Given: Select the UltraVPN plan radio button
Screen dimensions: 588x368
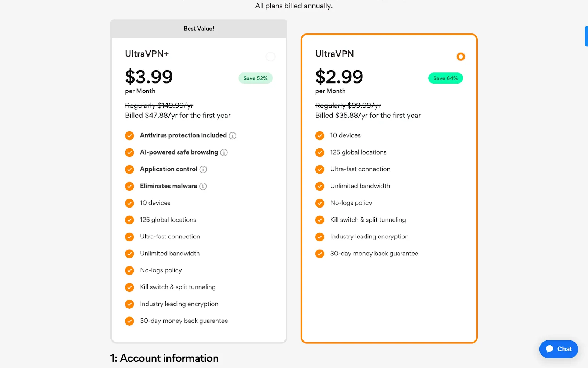Looking at the screenshot, I should 460,57.
